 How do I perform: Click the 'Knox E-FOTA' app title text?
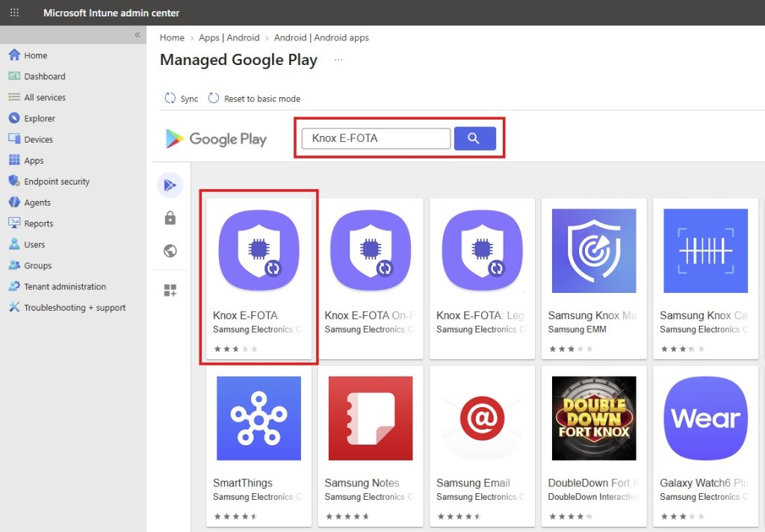point(245,315)
